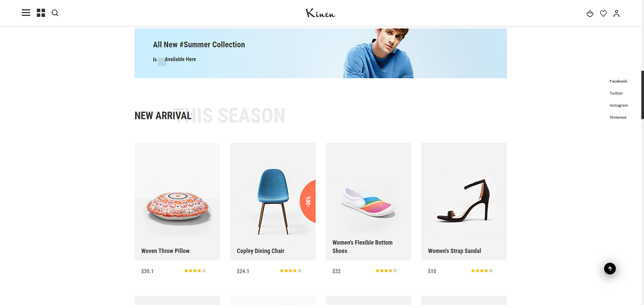Click the scroll-to-top arrow button

tap(610, 269)
